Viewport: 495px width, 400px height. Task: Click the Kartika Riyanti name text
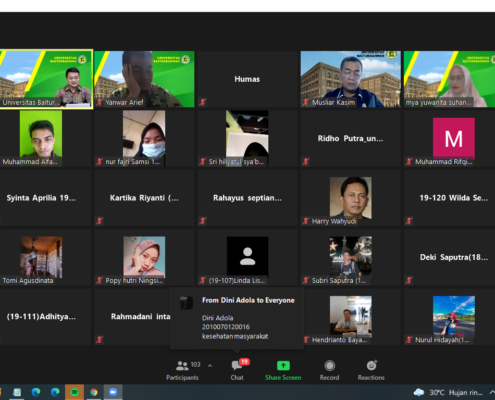144,198
